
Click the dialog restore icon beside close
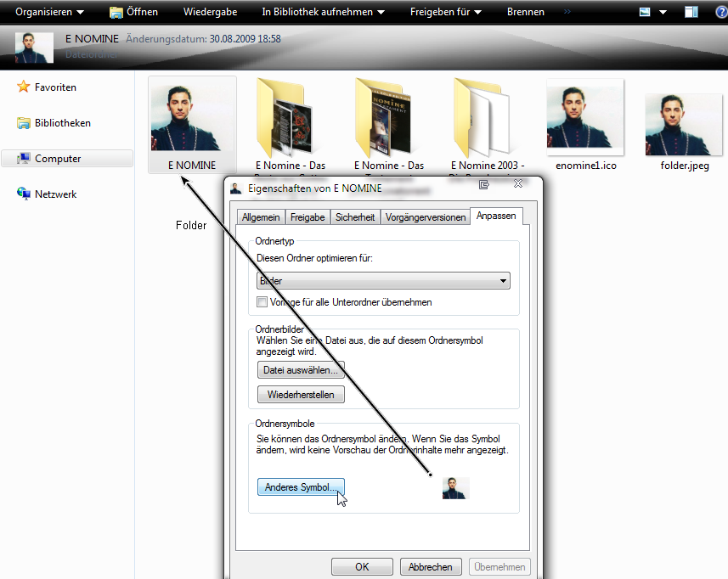pos(484,184)
